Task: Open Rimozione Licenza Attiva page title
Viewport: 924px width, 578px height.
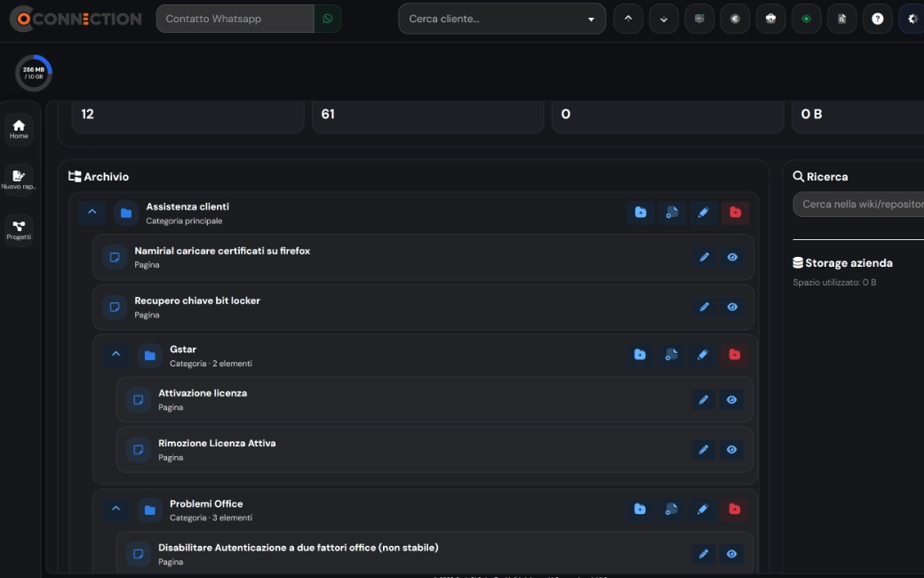Action: (x=217, y=444)
